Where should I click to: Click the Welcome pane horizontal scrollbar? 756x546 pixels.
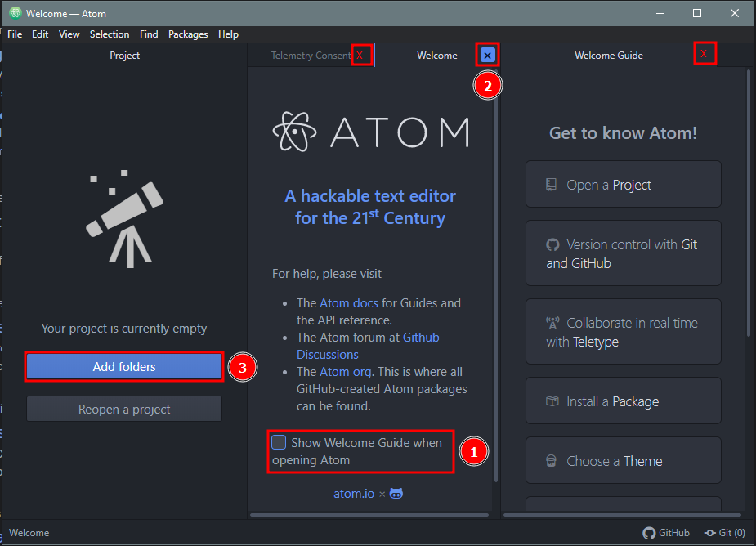coord(369,515)
